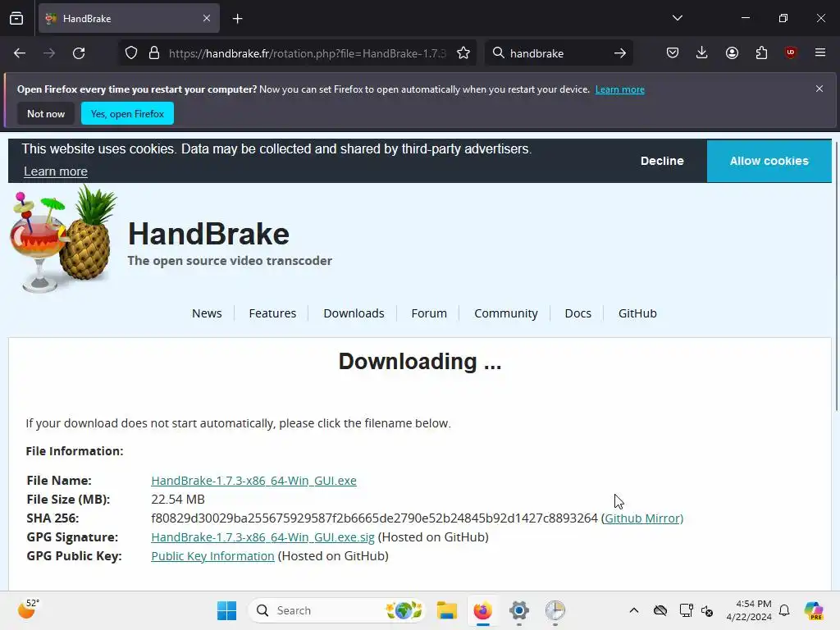The image size is (840, 630).
Task: Open OneDrive cloud tray icon
Action: click(x=660, y=610)
